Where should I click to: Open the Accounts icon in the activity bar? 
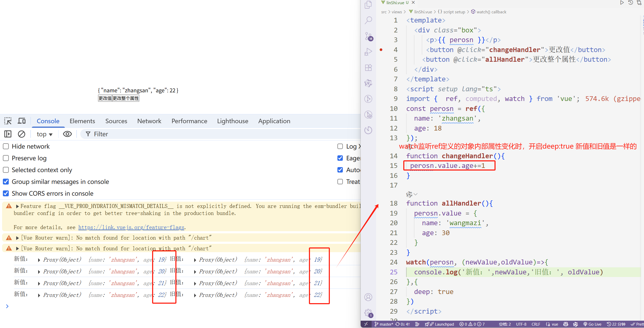(369, 297)
